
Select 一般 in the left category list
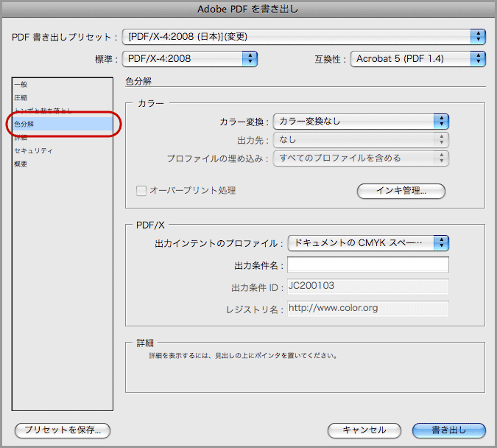(21, 85)
